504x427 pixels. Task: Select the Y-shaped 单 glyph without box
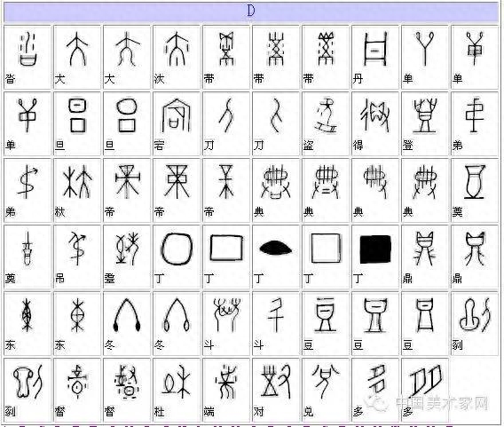pos(425,57)
